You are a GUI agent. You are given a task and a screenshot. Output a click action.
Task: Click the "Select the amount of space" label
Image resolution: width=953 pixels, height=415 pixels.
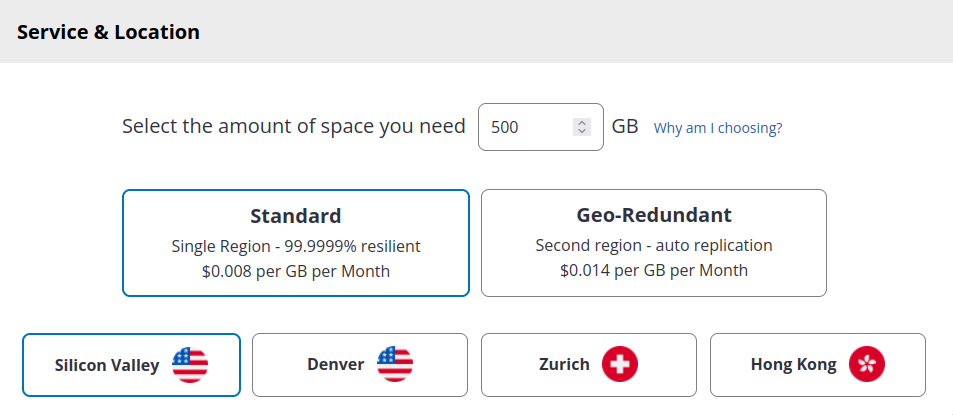[x=294, y=127]
